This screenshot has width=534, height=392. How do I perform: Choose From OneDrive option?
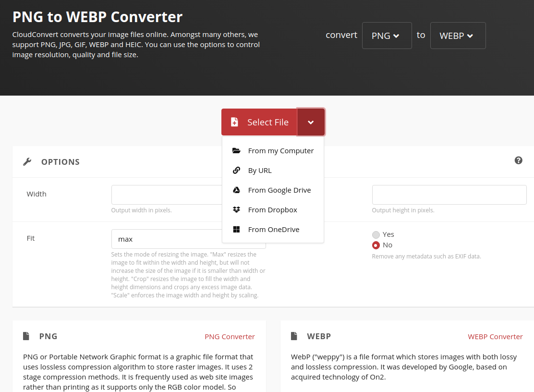click(x=273, y=230)
